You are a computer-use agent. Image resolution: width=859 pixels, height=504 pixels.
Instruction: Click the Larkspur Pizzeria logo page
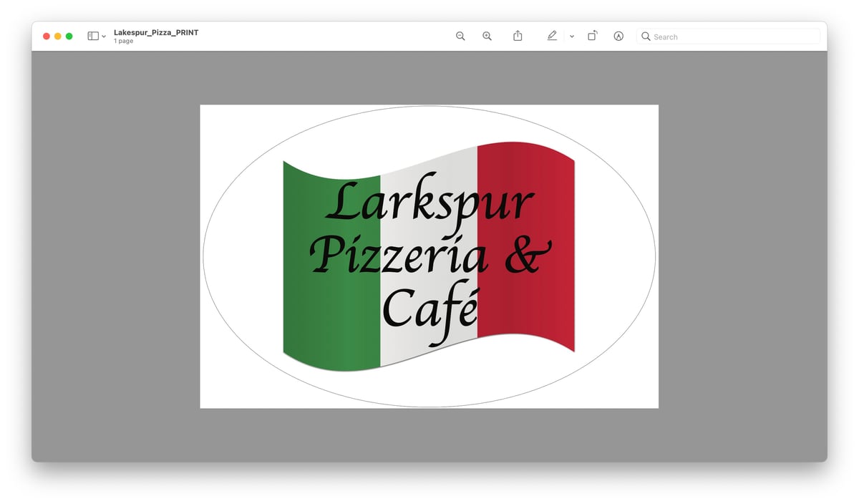(x=429, y=256)
